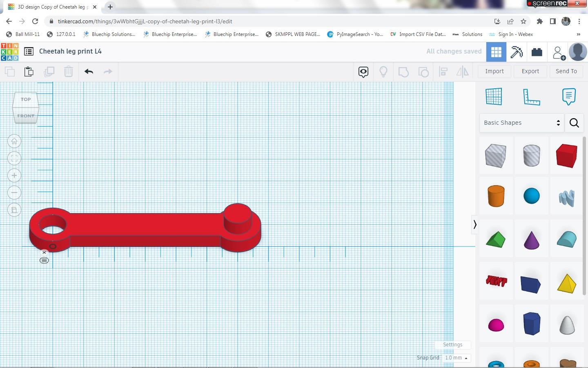Toggle the notes visibility icon
Viewport: 588px width, 368px height.
[363, 72]
